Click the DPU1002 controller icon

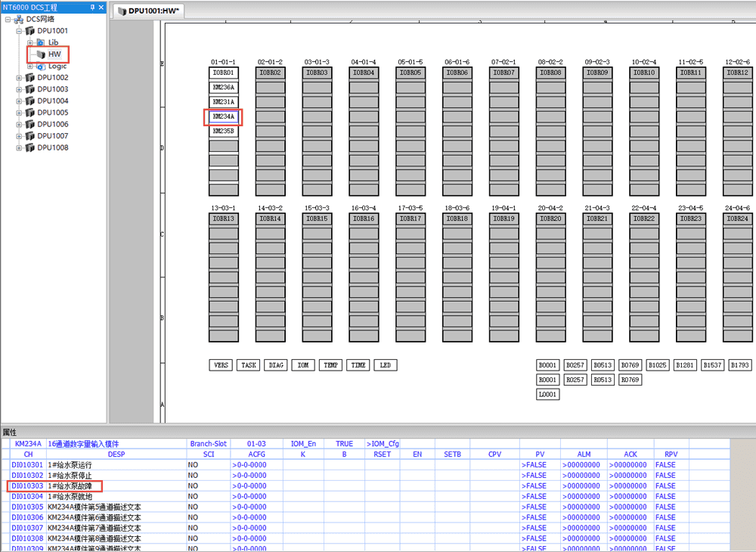(x=30, y=78)
